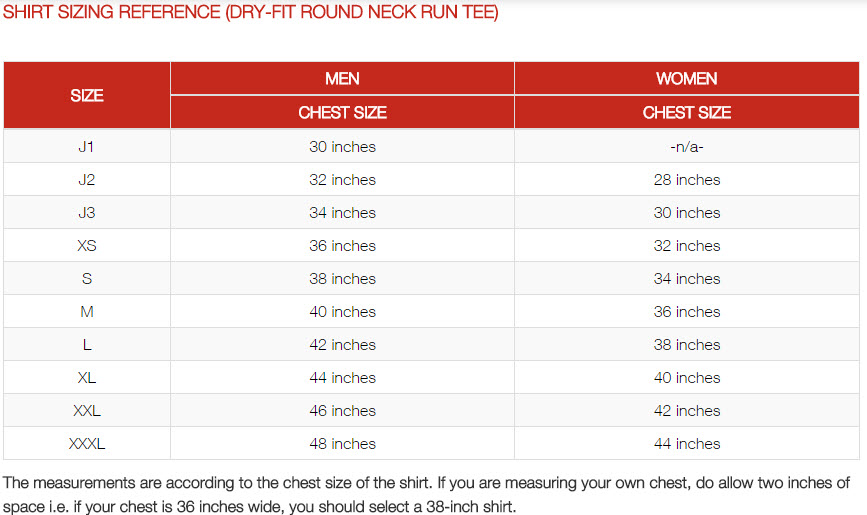Image resolution: width=867 pixels, height=515 pixels.
Task: Select the XXL size row label
Action: (87, 410)
